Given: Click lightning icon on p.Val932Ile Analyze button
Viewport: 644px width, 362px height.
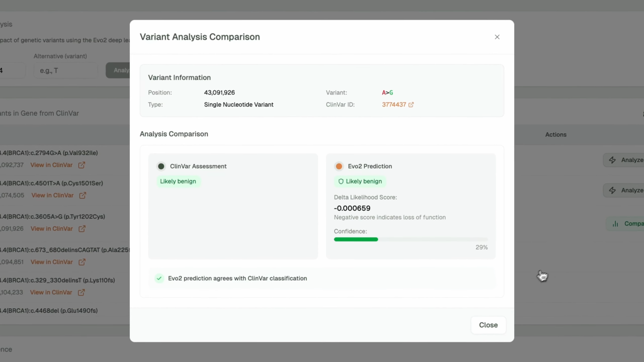Looking at the screenshot, I should 612,160.
